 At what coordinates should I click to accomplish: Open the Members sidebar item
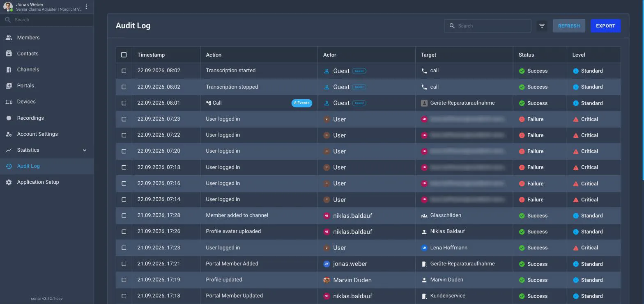(x=47, y=37)
